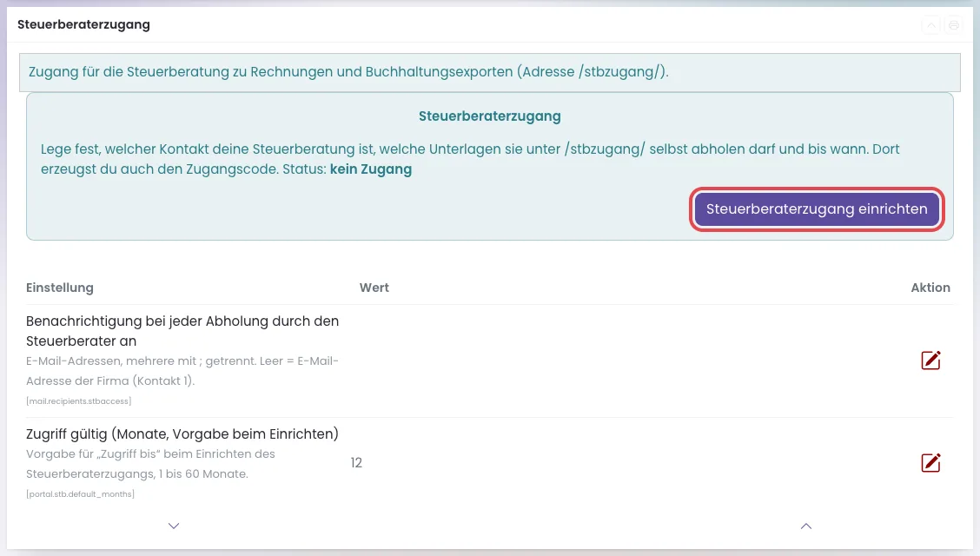980x556 pixels.
Task: Click the Steuerberaterzugang panel title at top
Action: (83, 25)
